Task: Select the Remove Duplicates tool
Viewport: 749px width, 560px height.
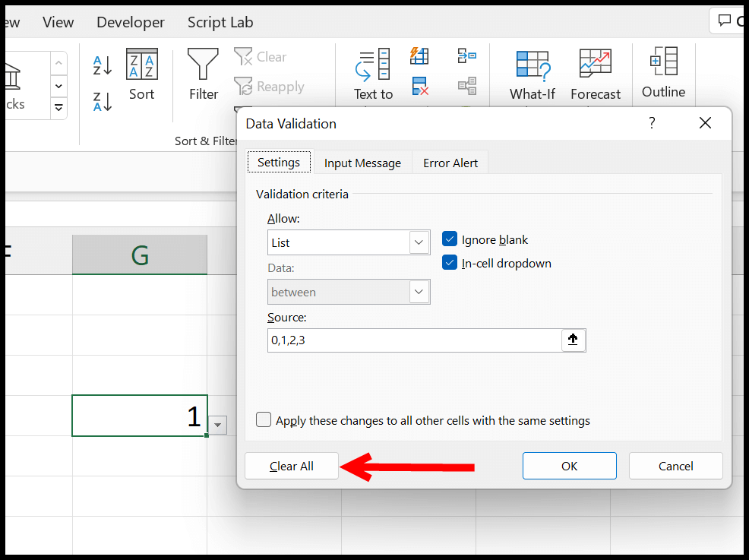Action: 419,86
